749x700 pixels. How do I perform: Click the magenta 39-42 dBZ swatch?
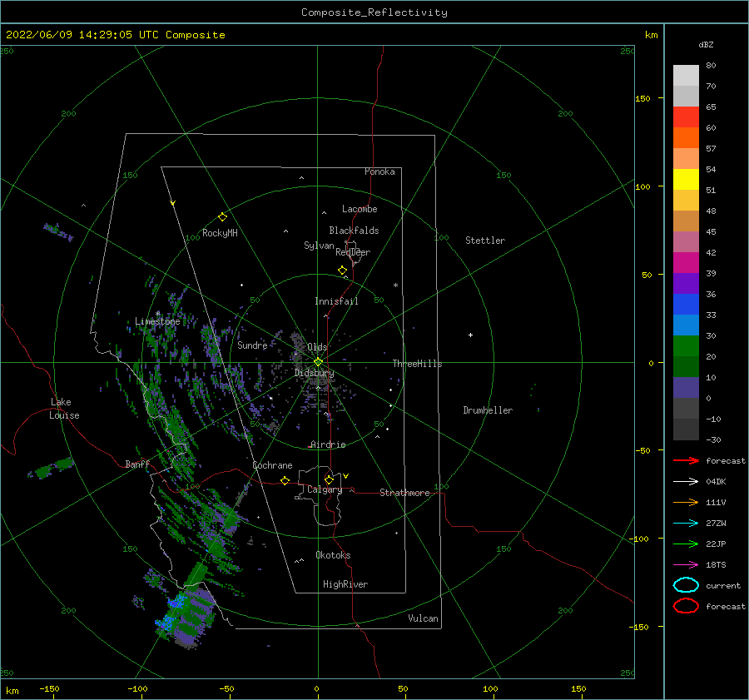click(686, 263)
